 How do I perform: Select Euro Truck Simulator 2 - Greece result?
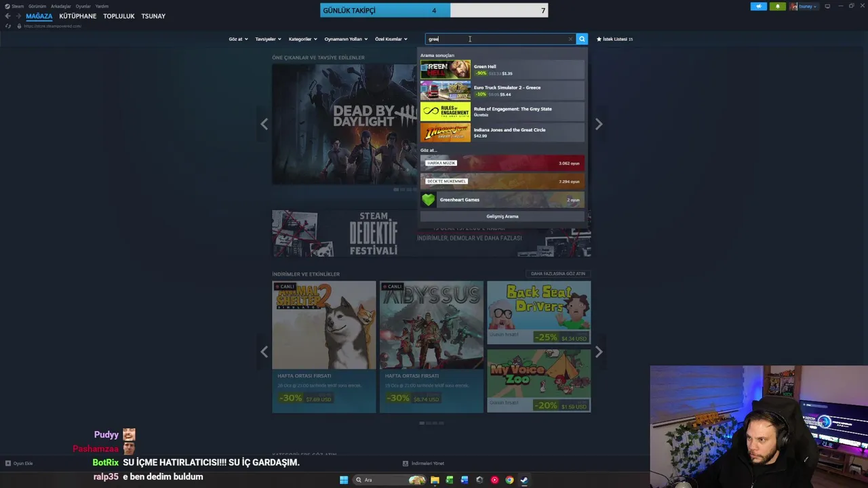pyautogui.click(x=502, y=90)
